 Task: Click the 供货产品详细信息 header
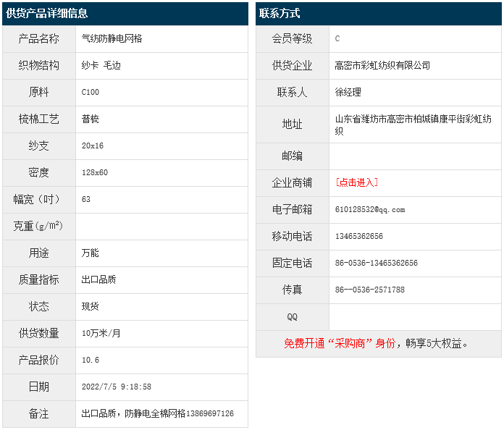pyautogui.click(x=47, y=13)
